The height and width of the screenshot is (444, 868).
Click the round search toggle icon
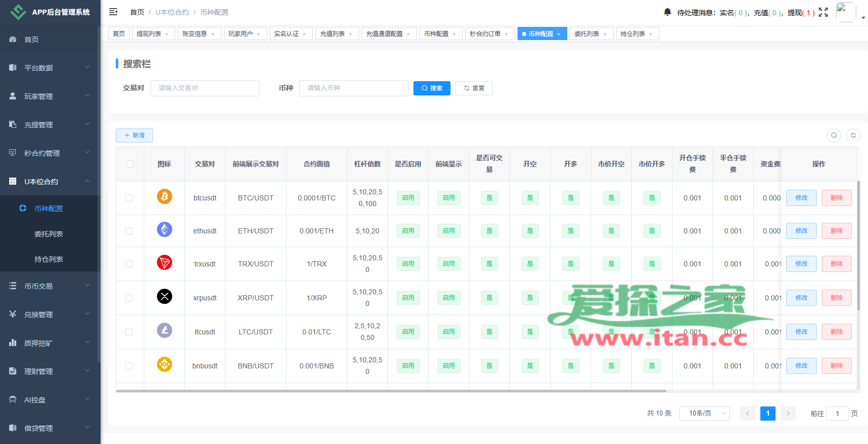833,135
